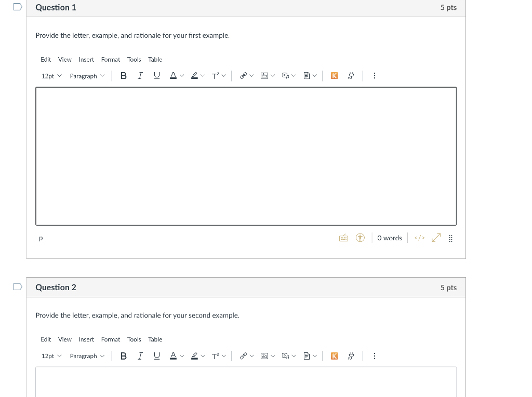Open font size 12pt dropdown in Question 1
The width and height of the screenshot is (532, 397).
point(51,76)
